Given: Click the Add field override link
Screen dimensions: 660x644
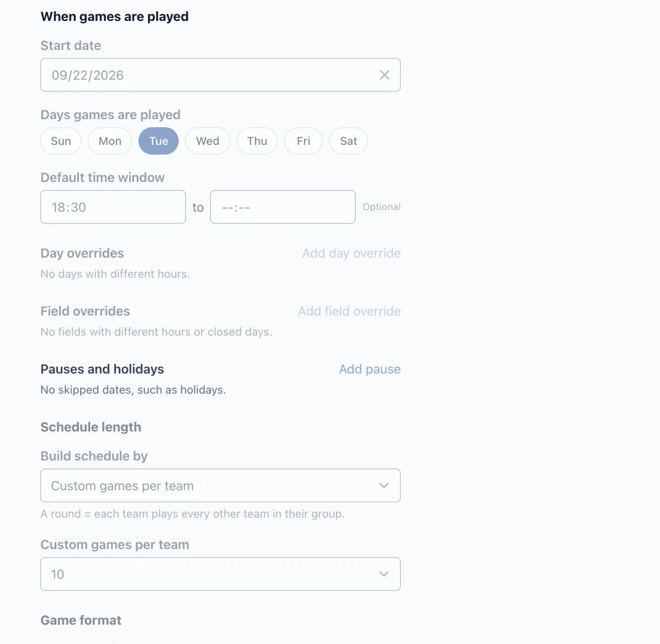Looking at the screenshot, I should [349, 311].
